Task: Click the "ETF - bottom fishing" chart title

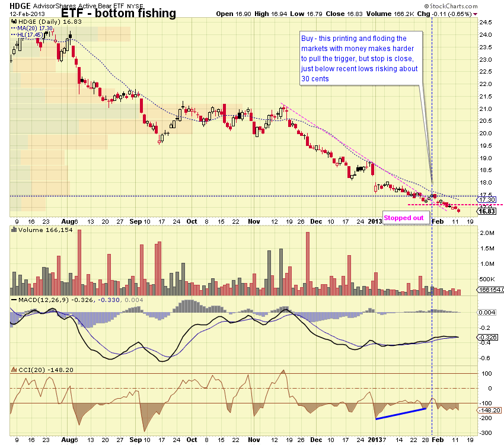Action: coord(119,13)
